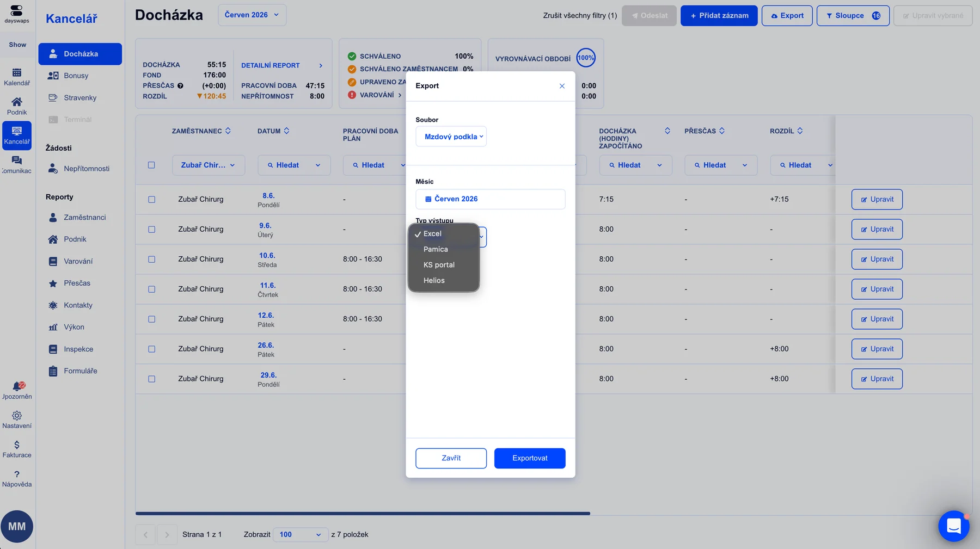Open Přesčas Hledat filter dropdown
Image resolution: width=980 pixels, height=549 pixels.
click(721, 165)
